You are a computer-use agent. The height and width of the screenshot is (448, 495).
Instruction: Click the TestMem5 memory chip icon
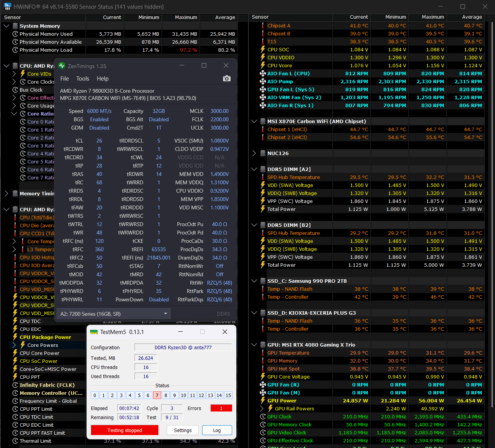pyautogui.click(x=93, y=332)
